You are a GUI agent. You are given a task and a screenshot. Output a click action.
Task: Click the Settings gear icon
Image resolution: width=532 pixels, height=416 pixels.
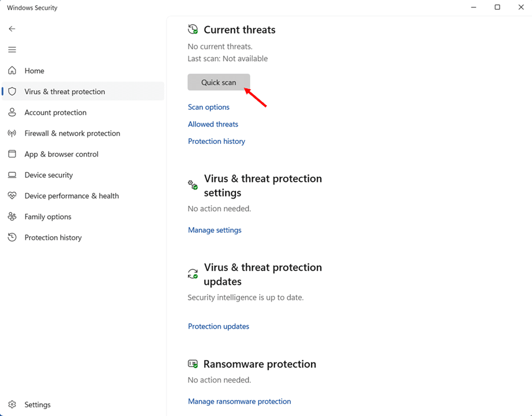coord(12,405)
